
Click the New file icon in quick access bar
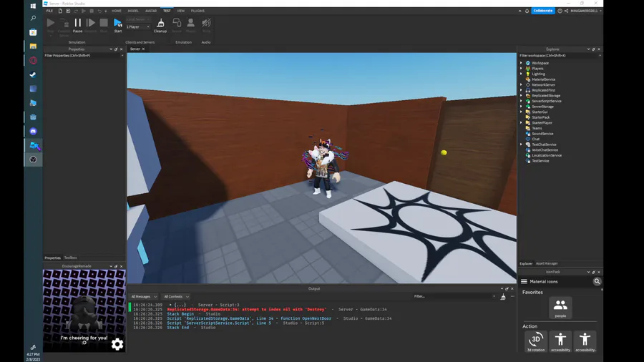60,11
